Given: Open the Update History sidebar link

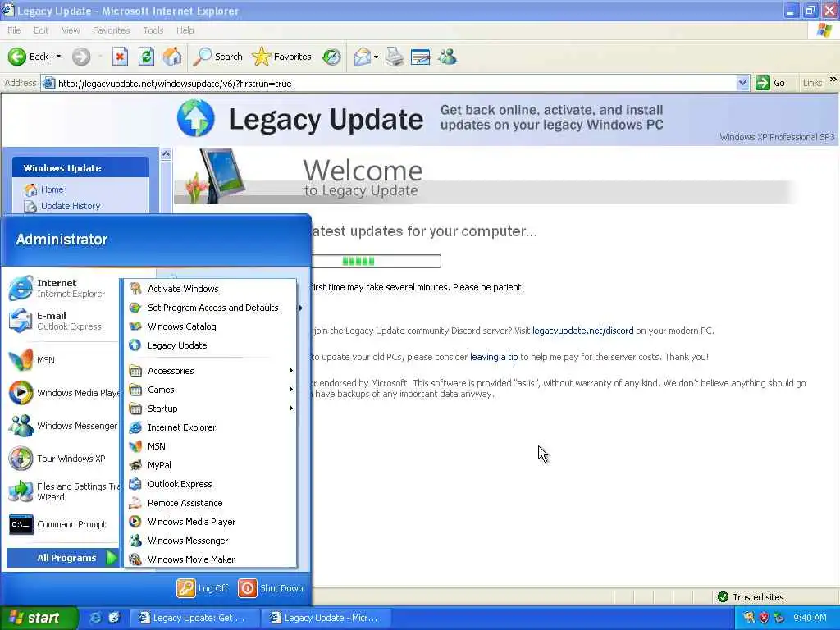Looking at the screenshot, I should point(71,206).
